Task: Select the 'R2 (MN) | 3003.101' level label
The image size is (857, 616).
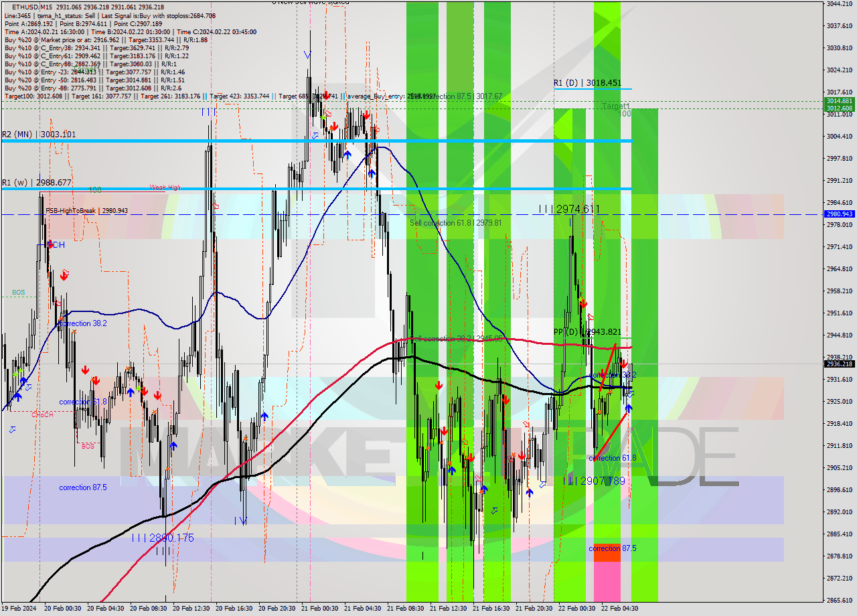Action: tap(38, 135)
